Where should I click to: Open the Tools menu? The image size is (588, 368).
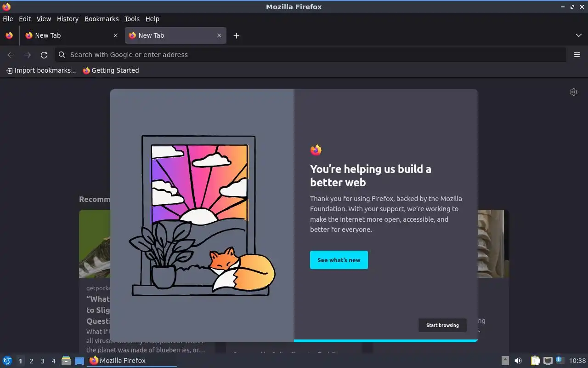(132, 19)
